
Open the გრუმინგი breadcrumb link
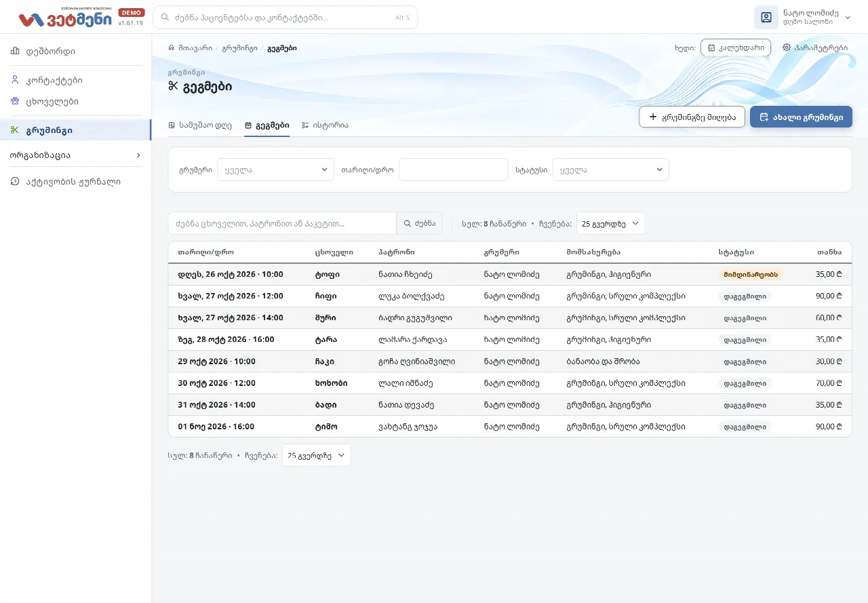[239, 48]
